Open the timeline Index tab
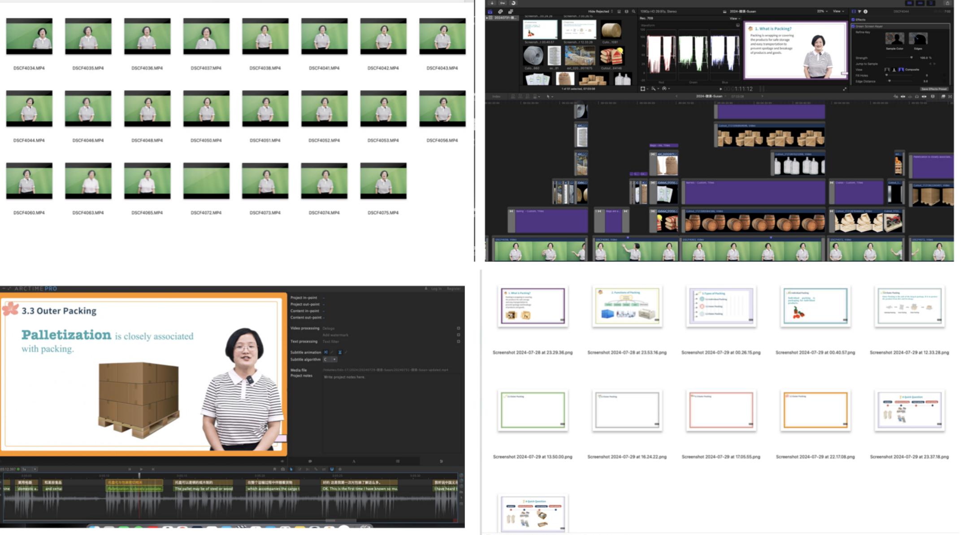 click(496, 96)
